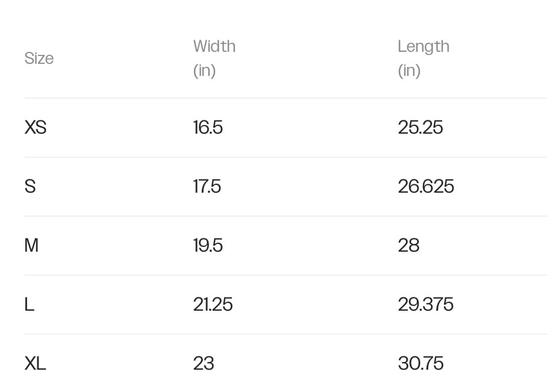The width and height of the screenshot is (547, 392).
Task: Select the M size row label
Action: 31,246
